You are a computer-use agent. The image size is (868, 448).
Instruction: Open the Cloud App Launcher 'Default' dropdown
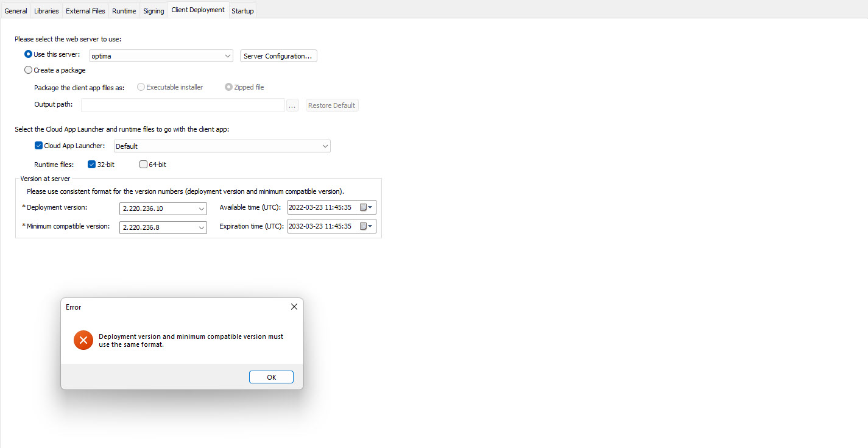(325, 146)
